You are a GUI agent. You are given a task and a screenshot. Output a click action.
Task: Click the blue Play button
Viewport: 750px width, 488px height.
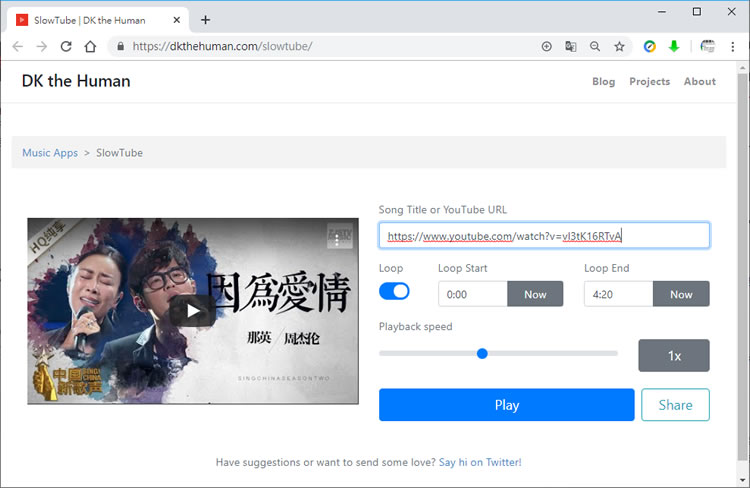coord(507,405)
